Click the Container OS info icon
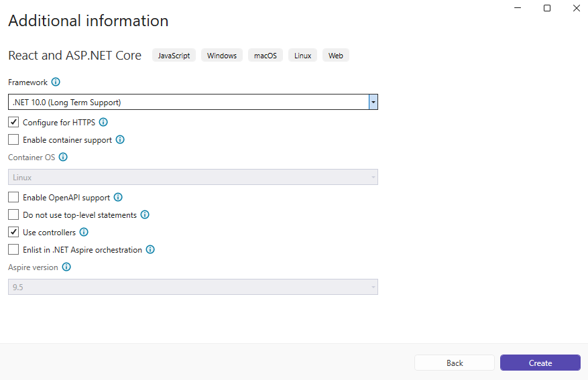This screenshot has width=588, height=380. tap(63, 157)
